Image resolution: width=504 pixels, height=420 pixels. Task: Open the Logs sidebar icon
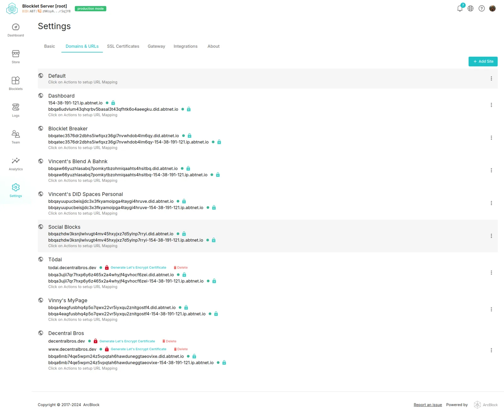click(x=16, y=107)
